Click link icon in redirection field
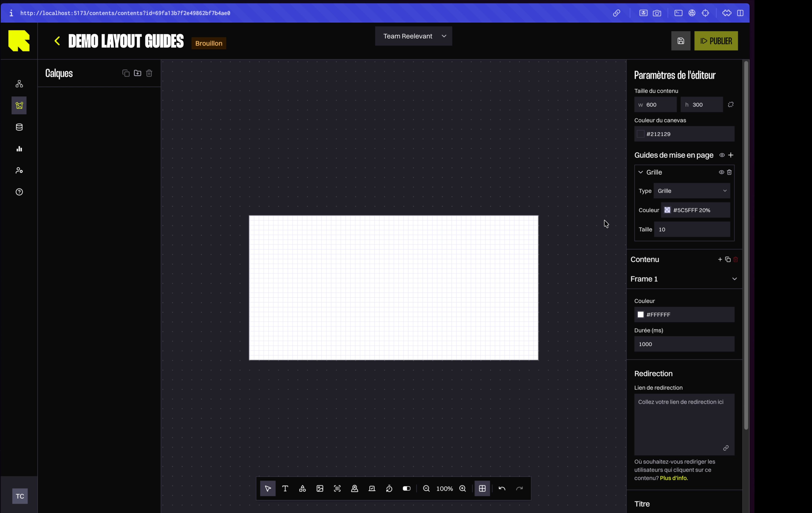 coord(726,448)
